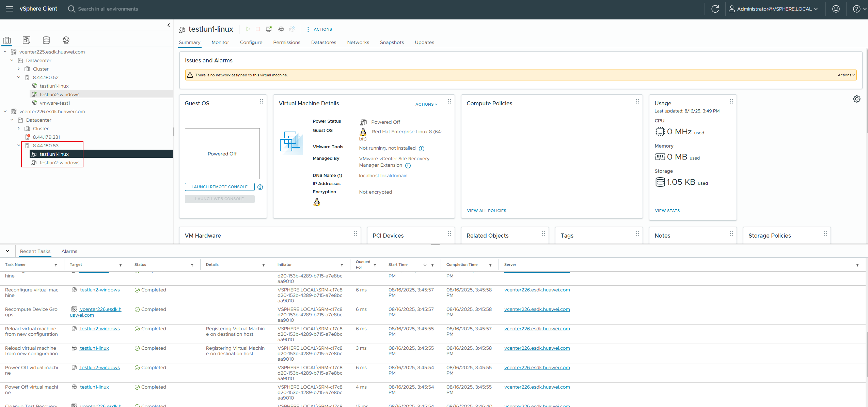
Task: Select testlun2-windows under host 8.44.180.53
Action: click(x=59, y=163)
